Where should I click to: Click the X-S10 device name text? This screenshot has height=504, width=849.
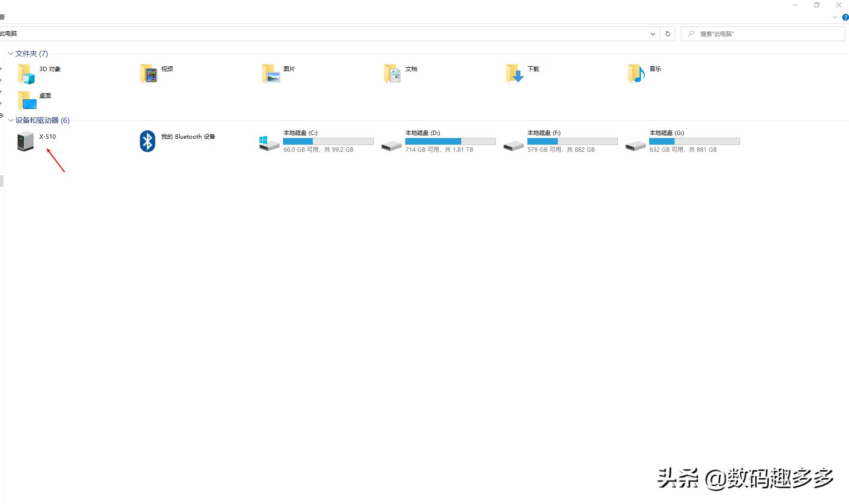tap(48, 137)
